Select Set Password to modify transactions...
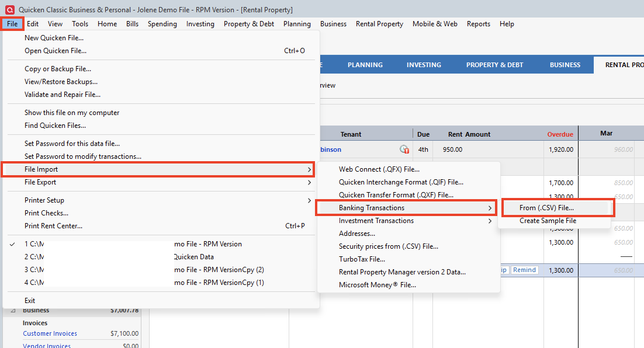Viewport: 644px width, 348px height. (161, 156)
